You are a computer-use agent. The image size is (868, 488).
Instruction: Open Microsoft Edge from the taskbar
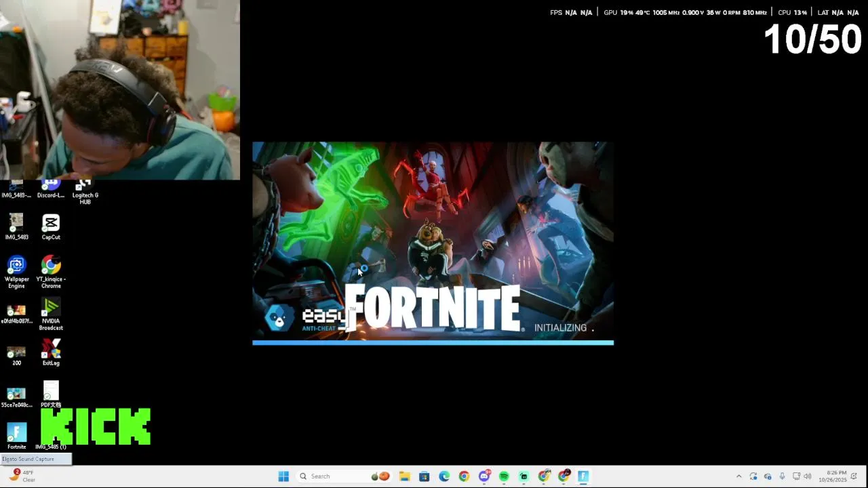coord(444,476)
